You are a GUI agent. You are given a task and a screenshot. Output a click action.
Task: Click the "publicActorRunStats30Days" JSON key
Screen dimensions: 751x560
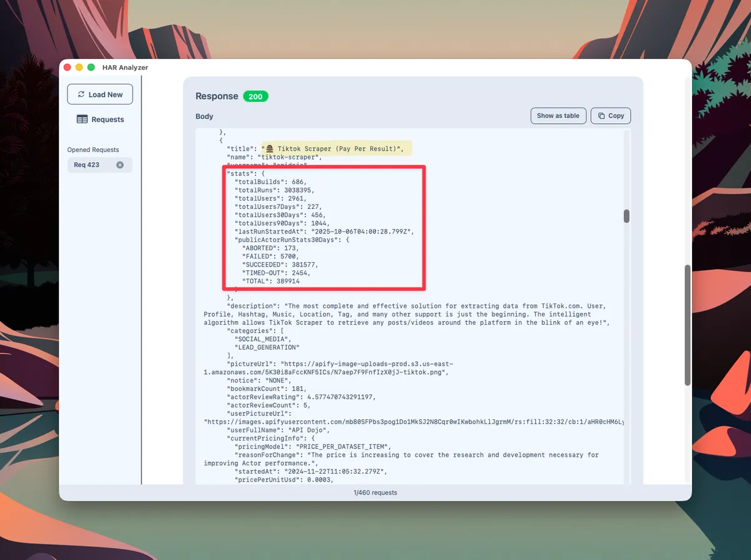[x=285, y=240]
